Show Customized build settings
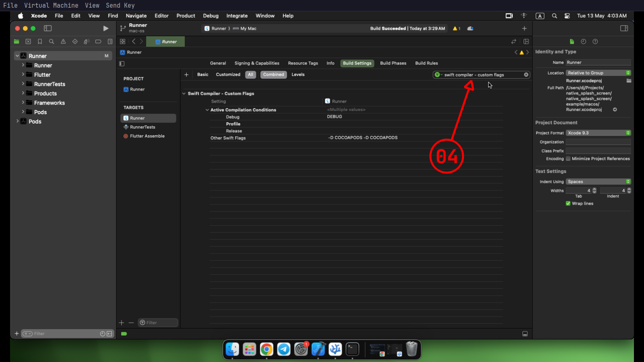Screen dimensions: 644x362 click(x=228, y=74)
